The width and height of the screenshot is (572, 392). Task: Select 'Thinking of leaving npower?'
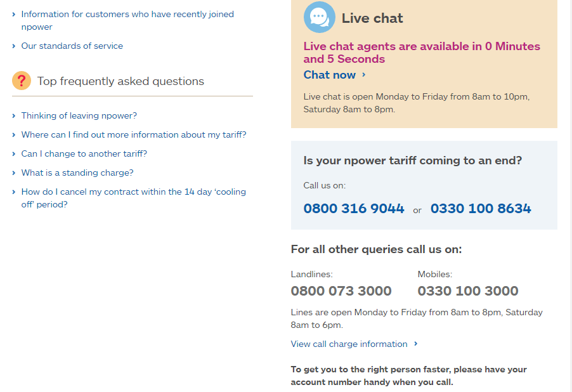(79, 115)
